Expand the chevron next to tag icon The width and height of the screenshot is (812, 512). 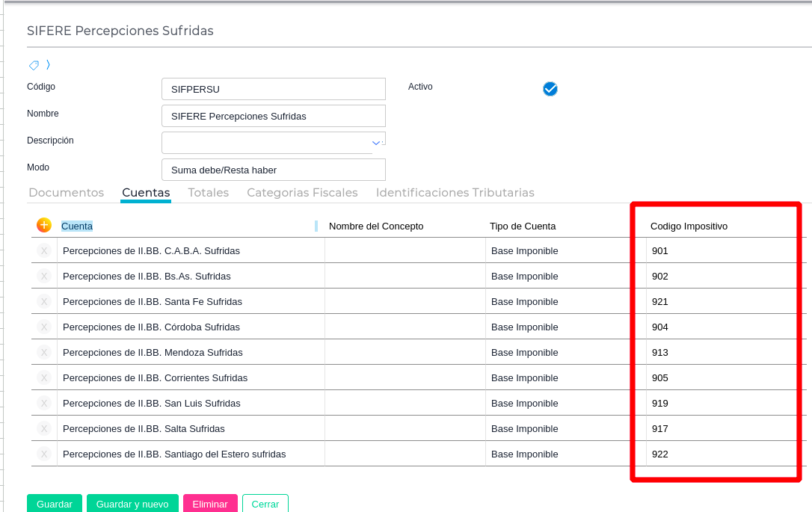click(x=48, y=65)
